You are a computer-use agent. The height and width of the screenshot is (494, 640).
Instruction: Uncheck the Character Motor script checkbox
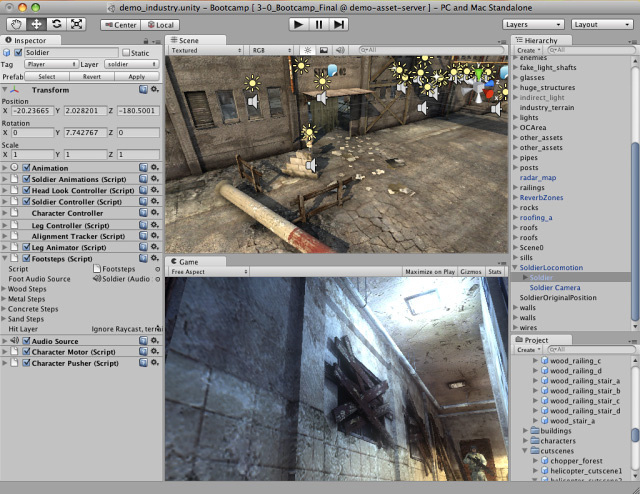click(26, 352)
